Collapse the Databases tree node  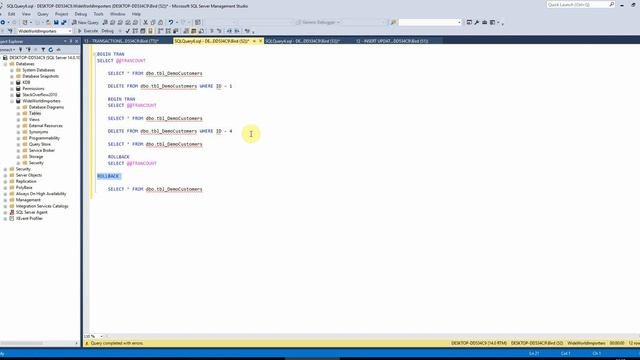pyautogui.click(x=5, y=64)
